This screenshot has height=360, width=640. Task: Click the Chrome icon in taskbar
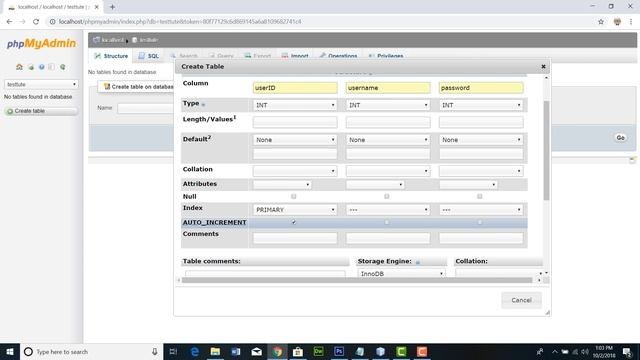[277, 351]
